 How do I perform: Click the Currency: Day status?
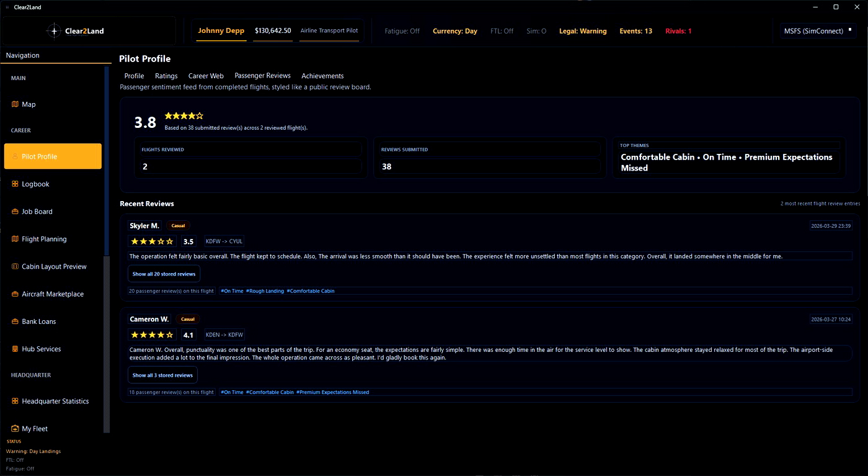(x=455, y=31)
